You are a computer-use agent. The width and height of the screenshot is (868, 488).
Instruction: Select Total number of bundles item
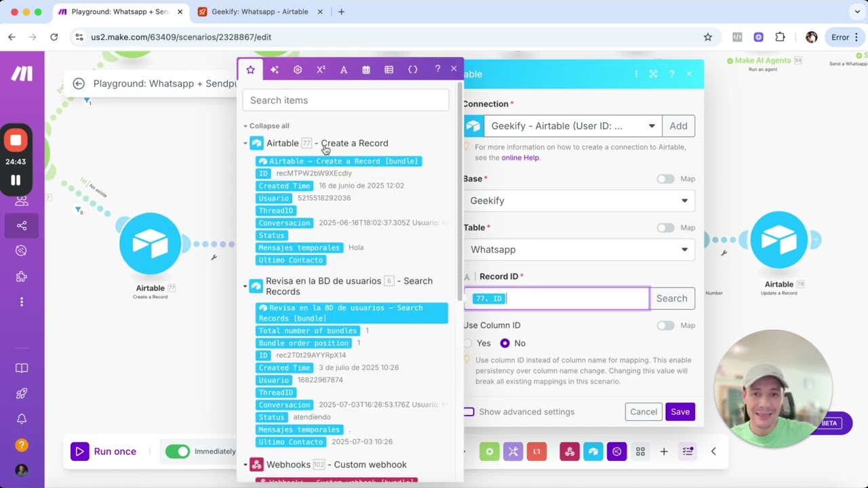point(308,331)
